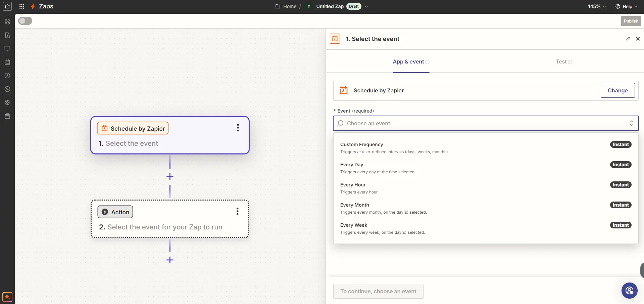The width and height of the screenshot is (644, 304).
Task: Open the stacked layers icon in sidebar
Action: click(7, 116)
